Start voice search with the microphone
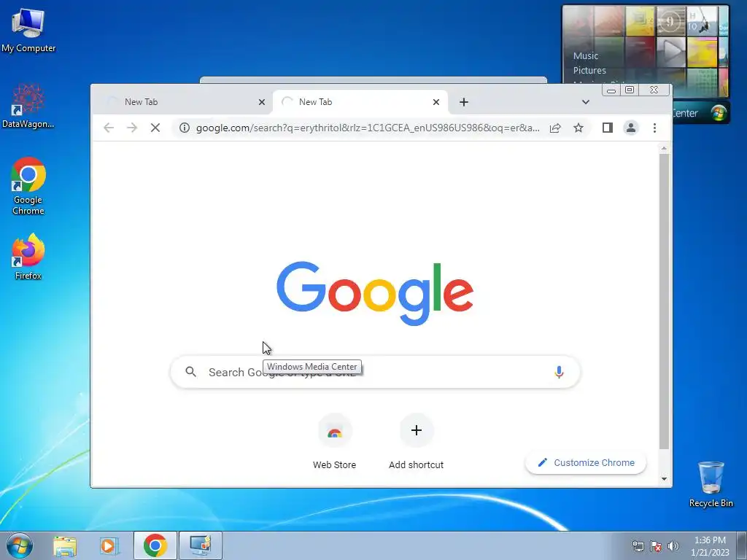Viewport: 747px width, 560px height. click(560, 372)
